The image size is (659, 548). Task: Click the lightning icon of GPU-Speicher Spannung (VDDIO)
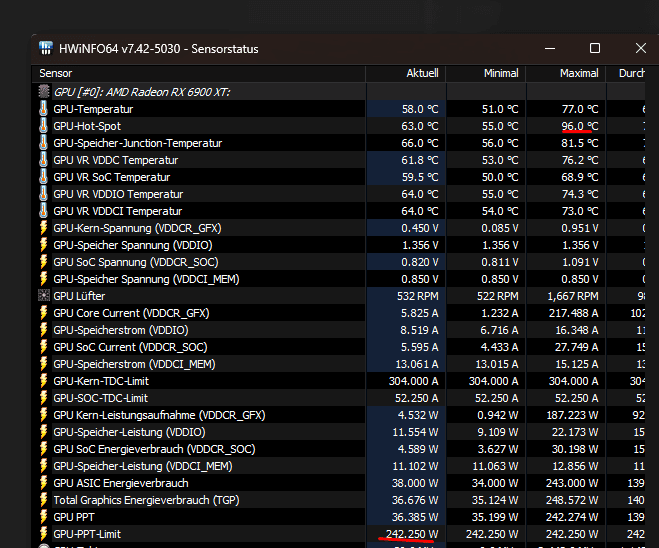click(43, 245)
